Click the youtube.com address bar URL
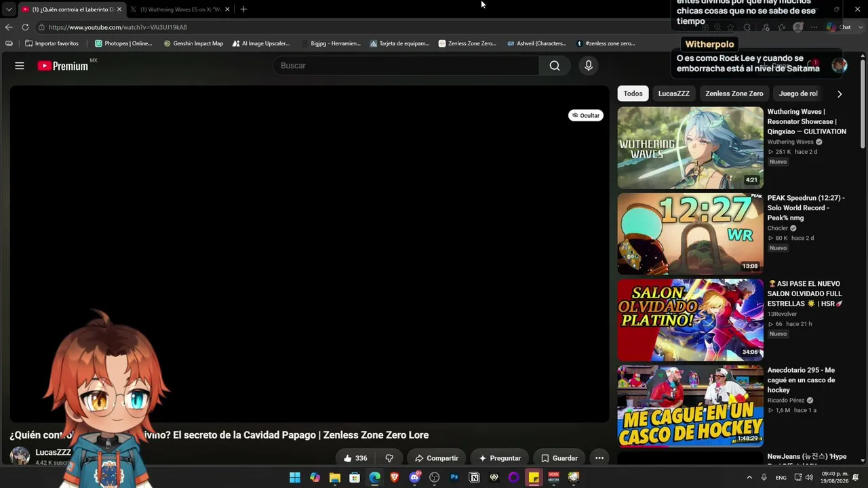 click(118, 27)
